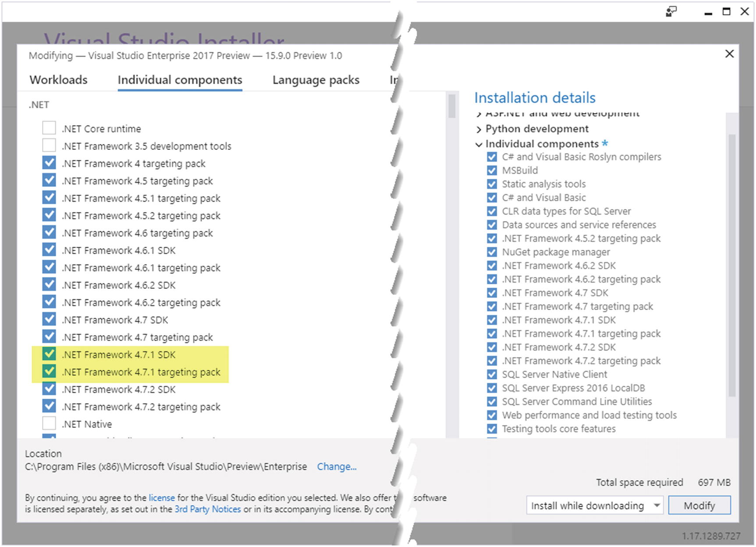Uncheck C# and Visual Basic Roslyn compilers
The image size is (756, 547).
[x=492, y=157]
